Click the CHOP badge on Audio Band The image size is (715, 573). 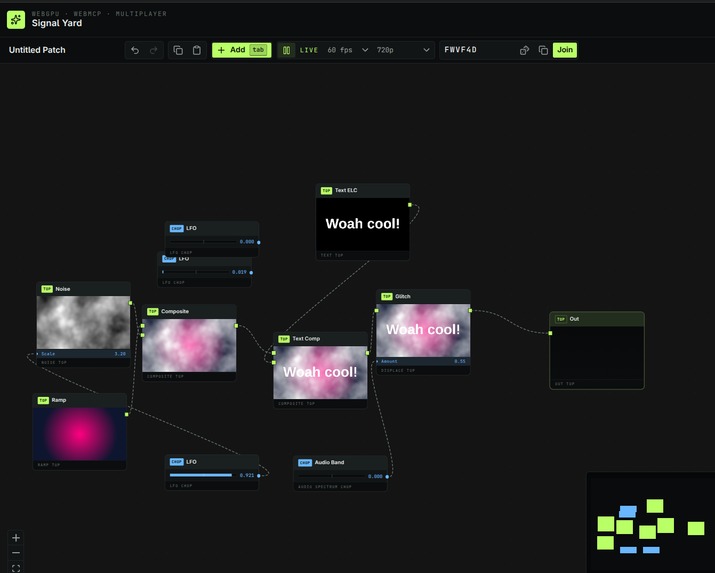(x=305, y=463)
